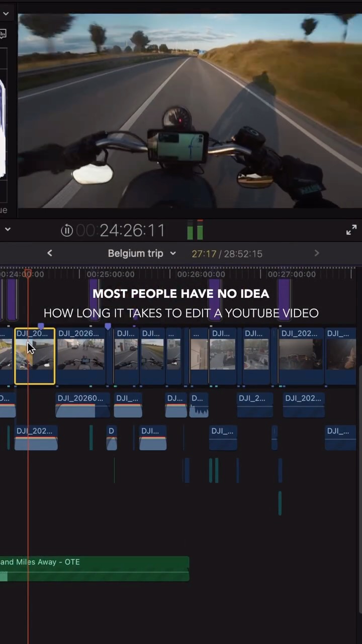Screen dimensions: 362x644
Task: Select the Miles Away - OTE music clip
Action: click(x=95, y=569)
